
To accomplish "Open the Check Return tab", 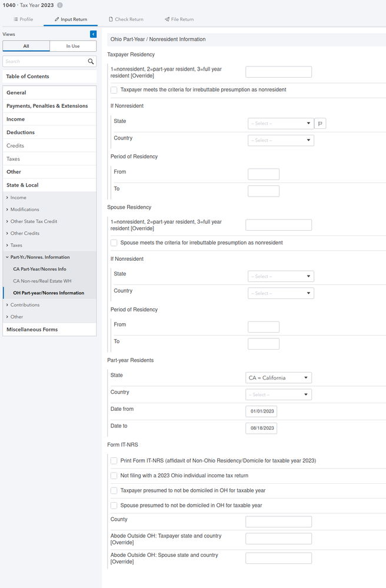I will pos(126,19).
